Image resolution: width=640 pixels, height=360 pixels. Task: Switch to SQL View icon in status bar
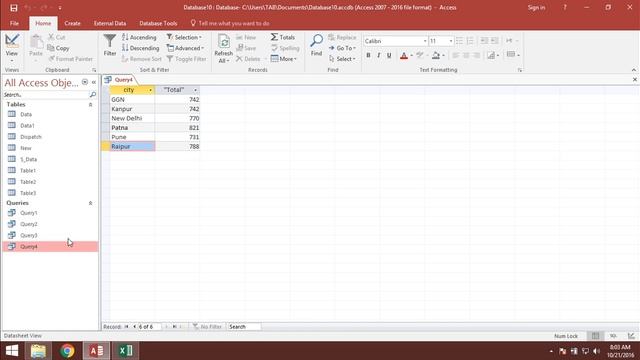(x=613, y=336)
